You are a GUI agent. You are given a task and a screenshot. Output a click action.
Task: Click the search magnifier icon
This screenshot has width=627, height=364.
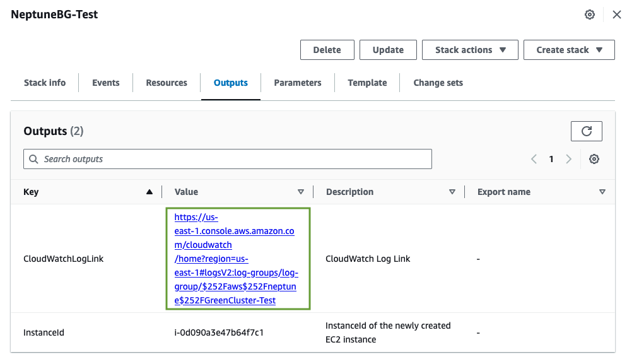(33, 159)
